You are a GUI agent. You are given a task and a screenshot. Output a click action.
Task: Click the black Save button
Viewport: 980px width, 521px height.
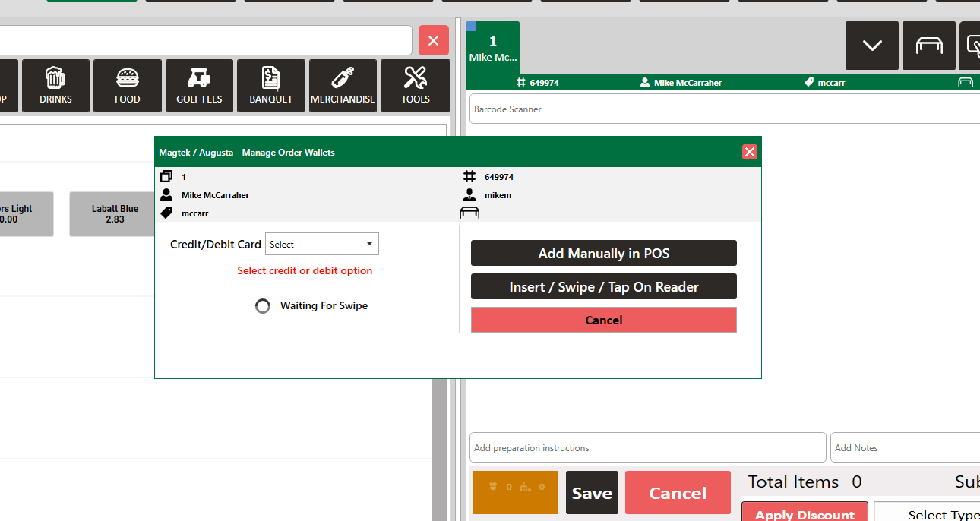[x=592, y=493]
